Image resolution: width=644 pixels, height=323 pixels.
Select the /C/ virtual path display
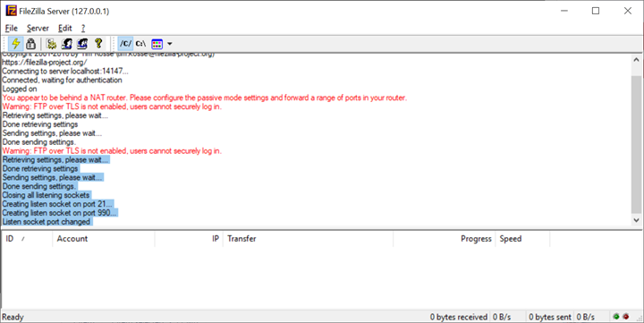(125, 44)
